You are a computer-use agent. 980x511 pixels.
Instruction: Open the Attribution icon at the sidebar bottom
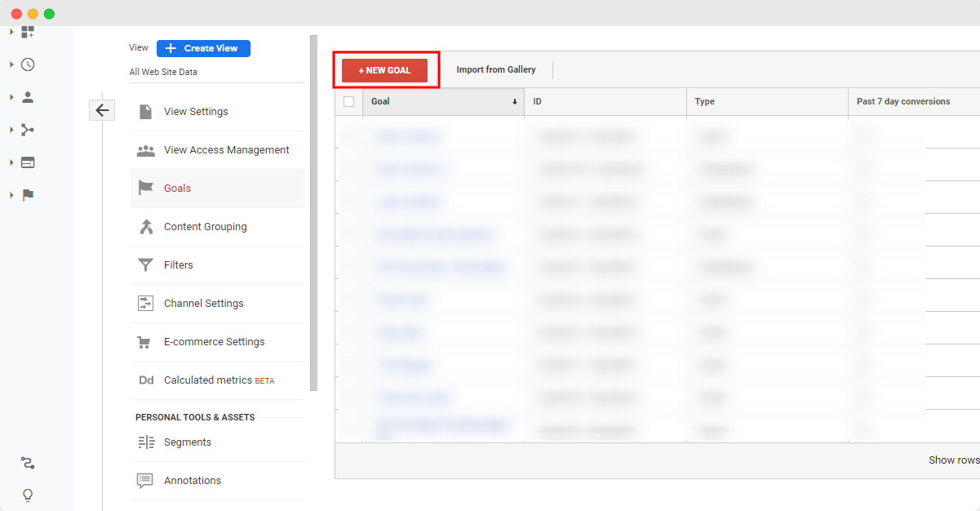[x=28, y=463]
